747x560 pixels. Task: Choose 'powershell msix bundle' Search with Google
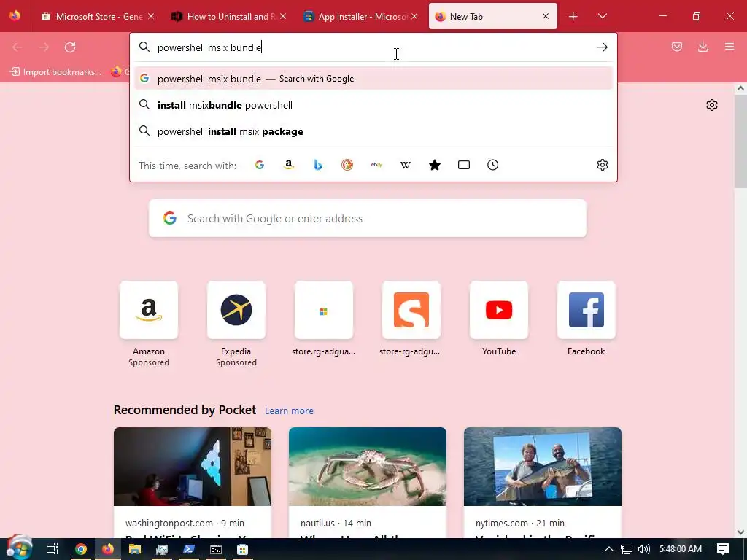(x=373, y=79)
